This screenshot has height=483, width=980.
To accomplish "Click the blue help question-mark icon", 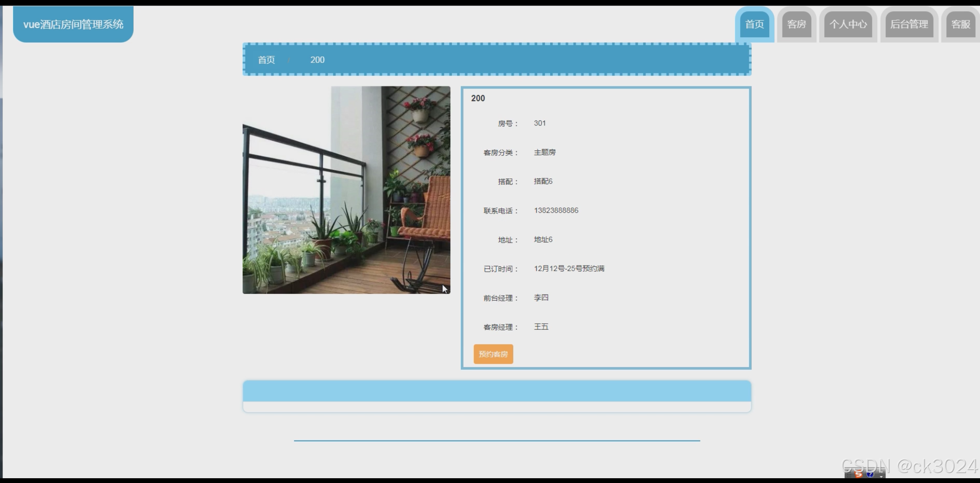I will click(x=870, y=474).
